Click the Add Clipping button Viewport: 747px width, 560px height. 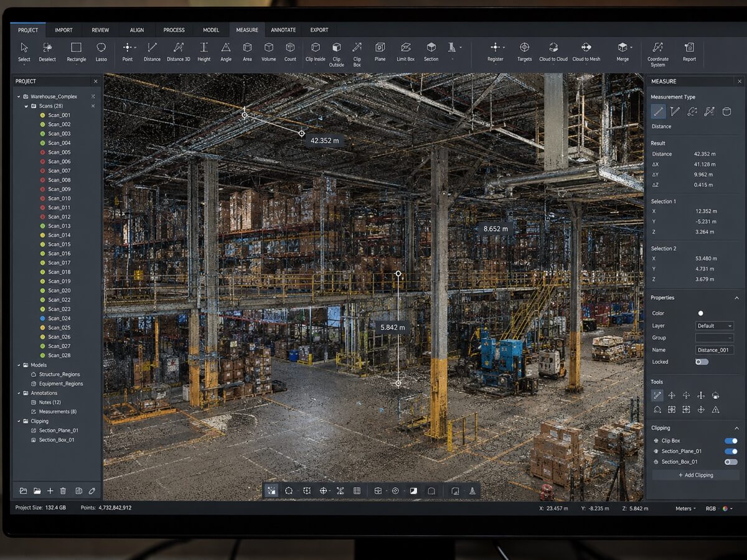[x=695, y=475]
